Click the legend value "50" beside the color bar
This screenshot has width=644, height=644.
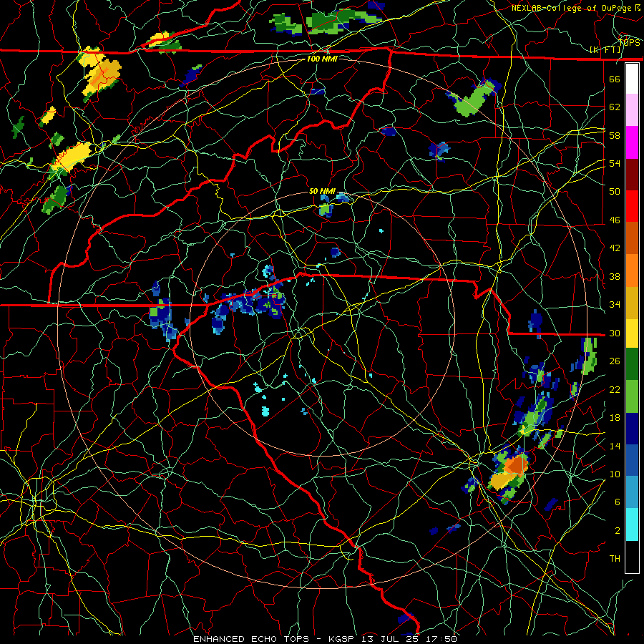(615, 191)
